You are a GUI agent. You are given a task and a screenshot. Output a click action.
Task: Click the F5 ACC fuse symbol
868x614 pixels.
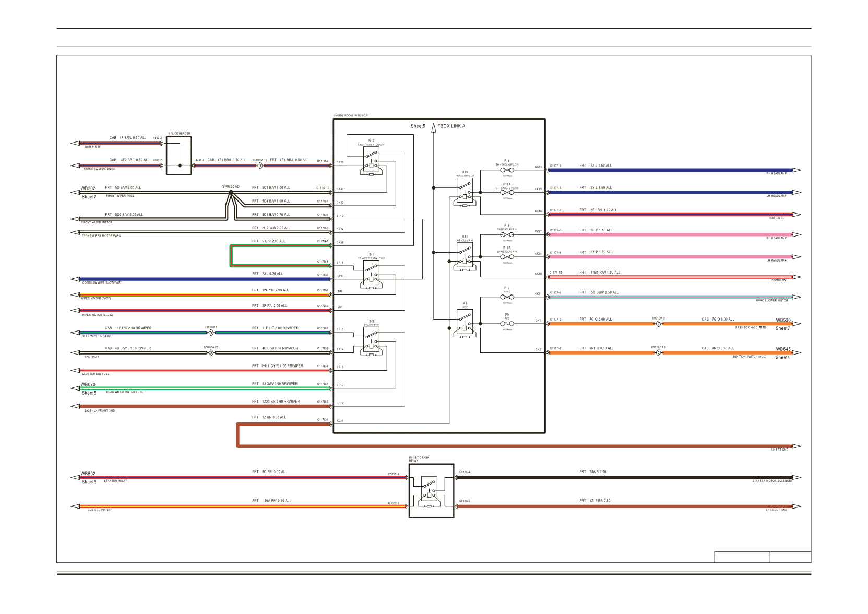tap(507, 324)
